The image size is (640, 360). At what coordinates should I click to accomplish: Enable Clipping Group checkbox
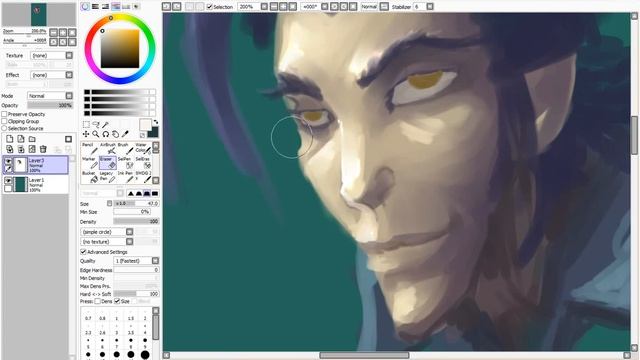point(4,121)
